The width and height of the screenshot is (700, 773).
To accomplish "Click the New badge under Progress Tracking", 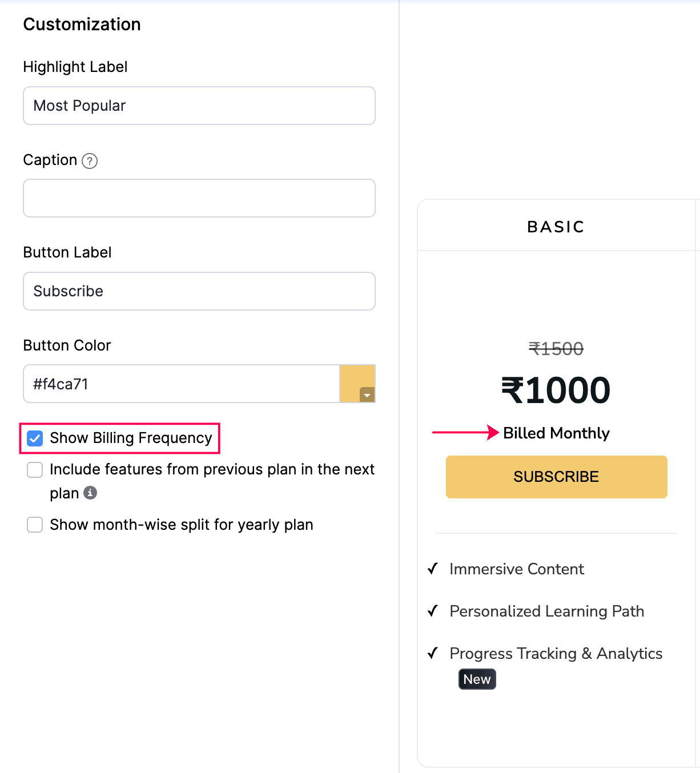I will [477, 679].
